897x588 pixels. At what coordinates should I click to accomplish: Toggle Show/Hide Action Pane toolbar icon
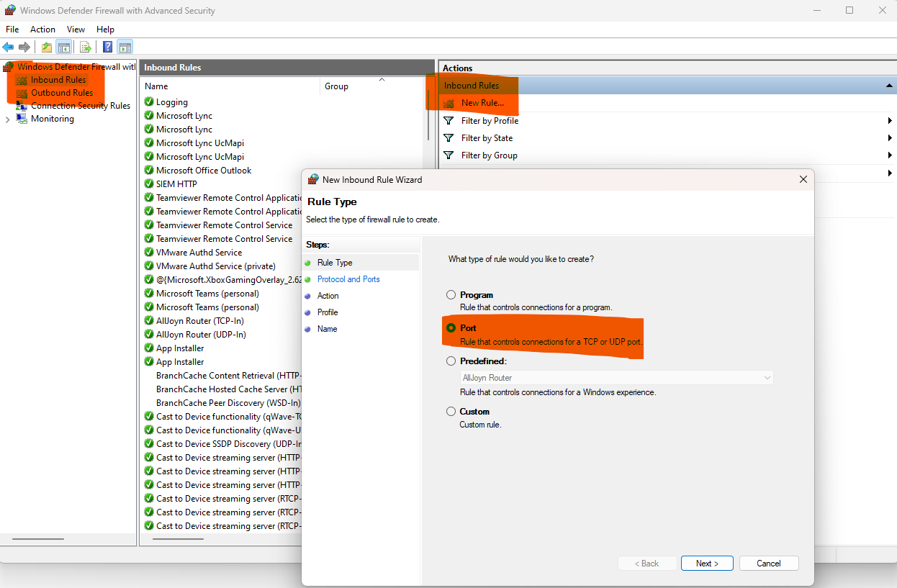125,48
